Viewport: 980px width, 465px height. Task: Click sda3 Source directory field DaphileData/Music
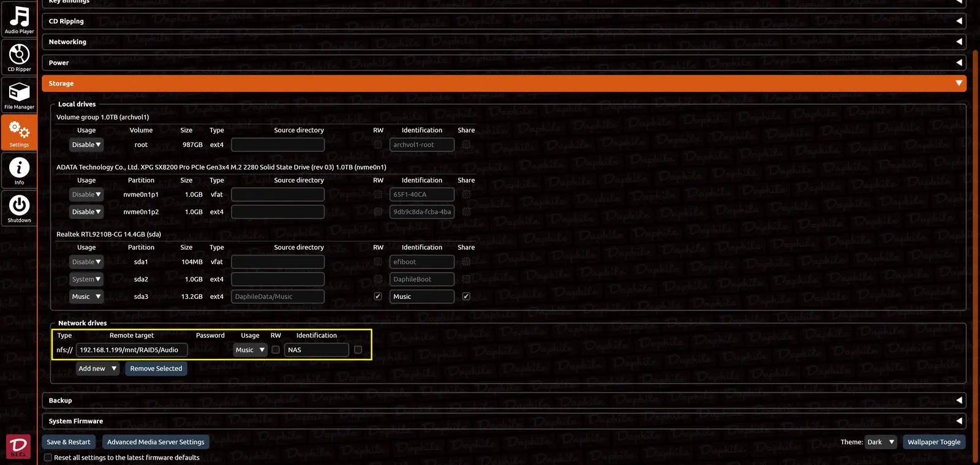[277, 297]
